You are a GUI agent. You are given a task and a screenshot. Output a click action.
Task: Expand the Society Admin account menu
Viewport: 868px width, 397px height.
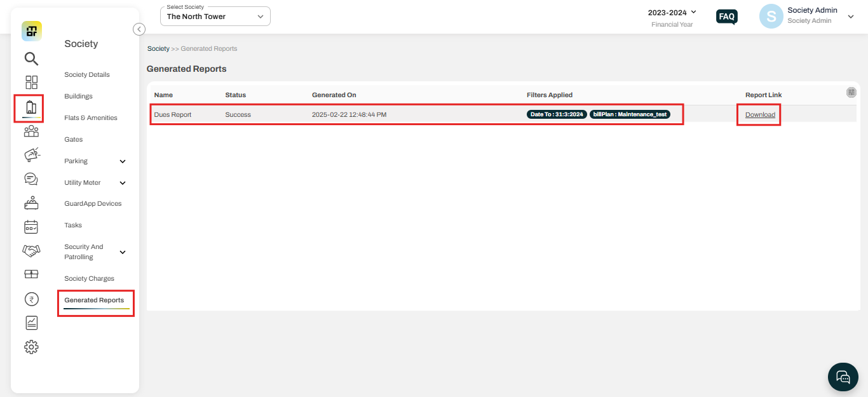point(851,17)
